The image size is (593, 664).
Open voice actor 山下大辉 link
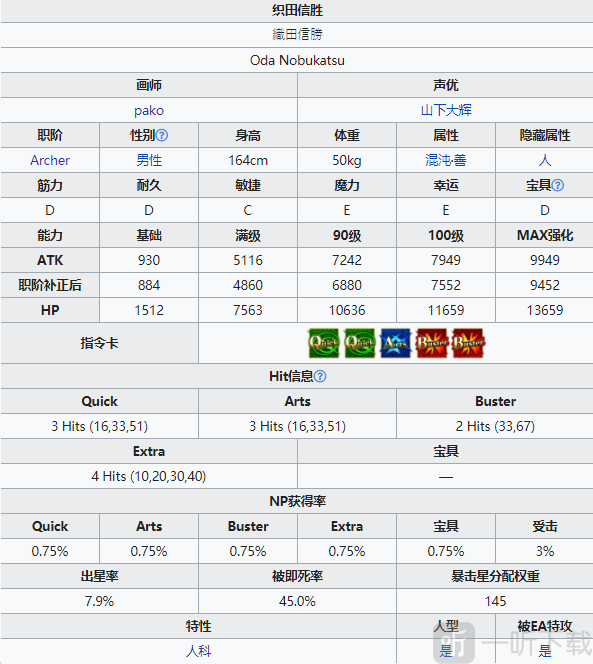point(446,110)
